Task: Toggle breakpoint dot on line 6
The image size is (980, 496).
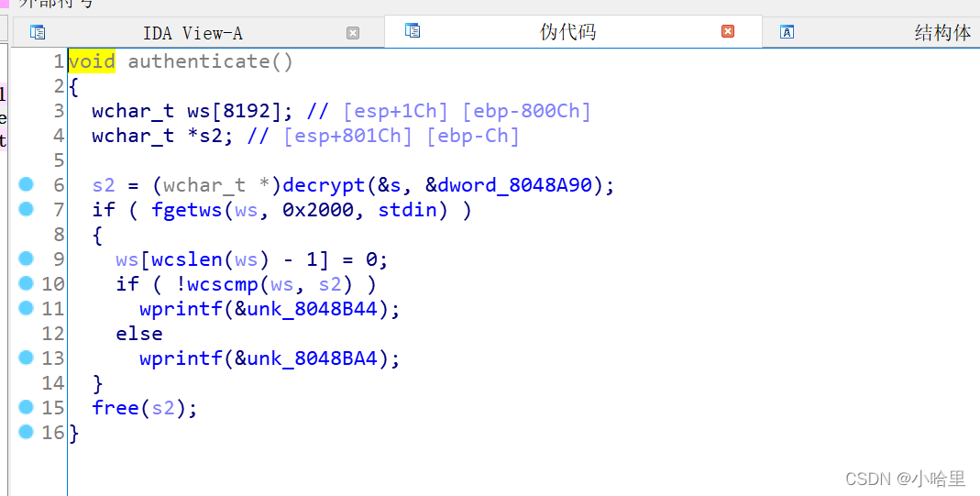Action: 26,183
